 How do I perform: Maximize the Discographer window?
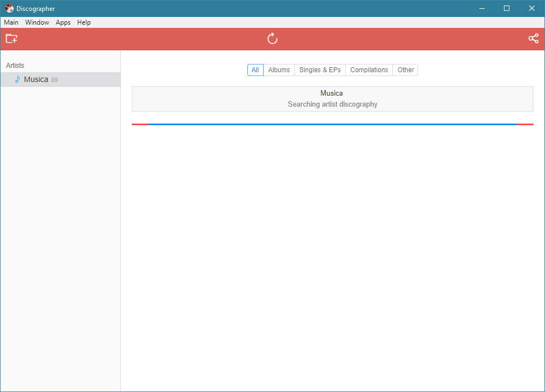507,8
